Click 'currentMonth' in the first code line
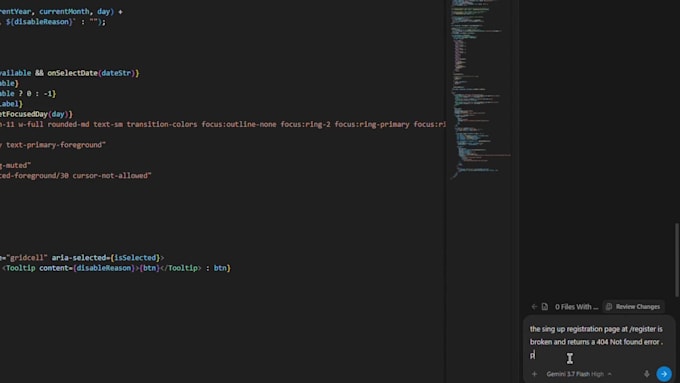Image resolution: width=680 pixels, height=383 pixels. [64, 11]
